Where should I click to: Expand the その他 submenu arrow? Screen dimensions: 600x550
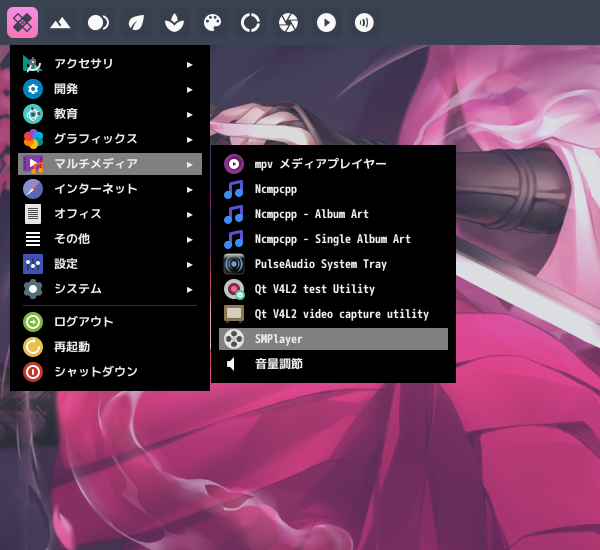189,240
